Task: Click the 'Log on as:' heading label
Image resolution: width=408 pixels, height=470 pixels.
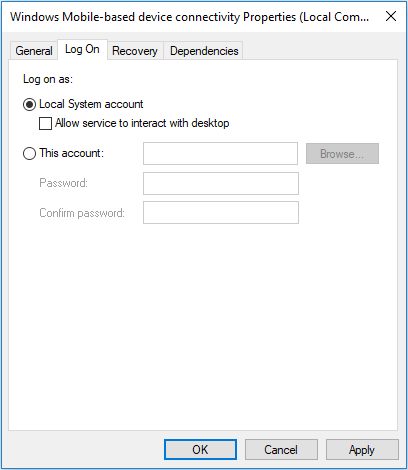Action: (48, 79)
